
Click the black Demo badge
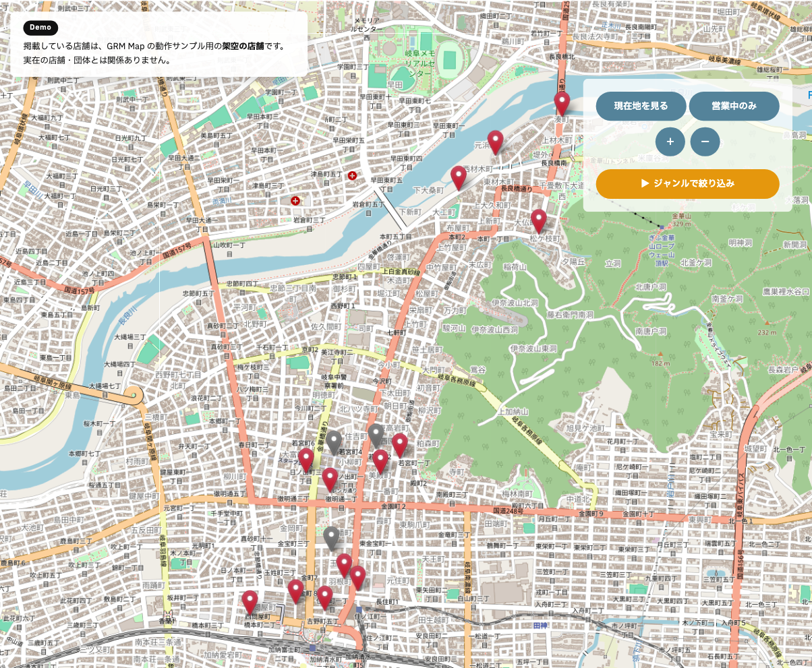click(x=40, y=28)
